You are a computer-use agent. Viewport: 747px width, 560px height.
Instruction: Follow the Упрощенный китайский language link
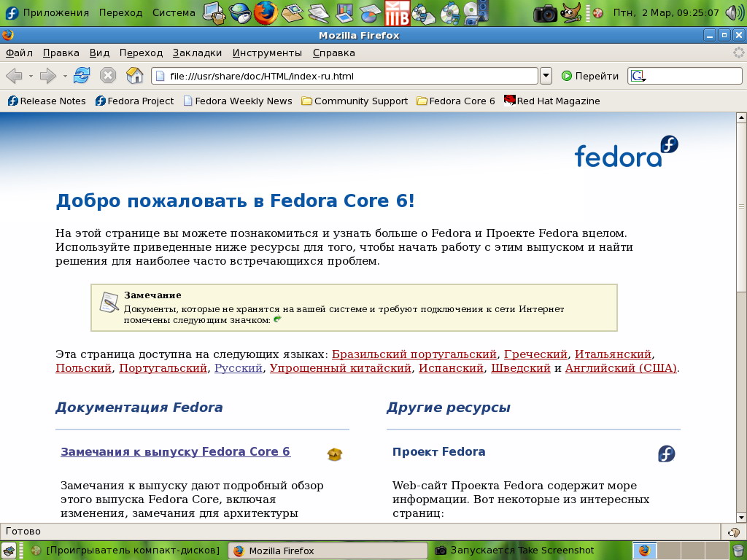[340, 368]
